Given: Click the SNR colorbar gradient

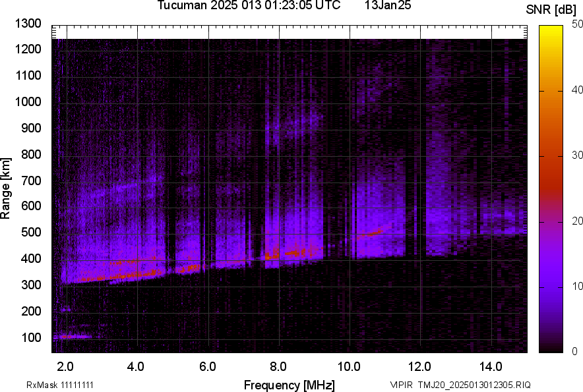Looking at the screenshot, I should tap(551, 189).
